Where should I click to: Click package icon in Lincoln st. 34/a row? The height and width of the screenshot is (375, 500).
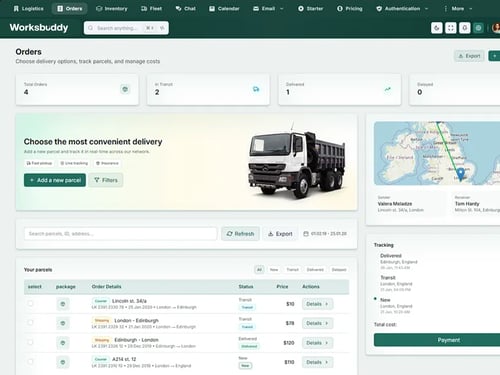63,304
